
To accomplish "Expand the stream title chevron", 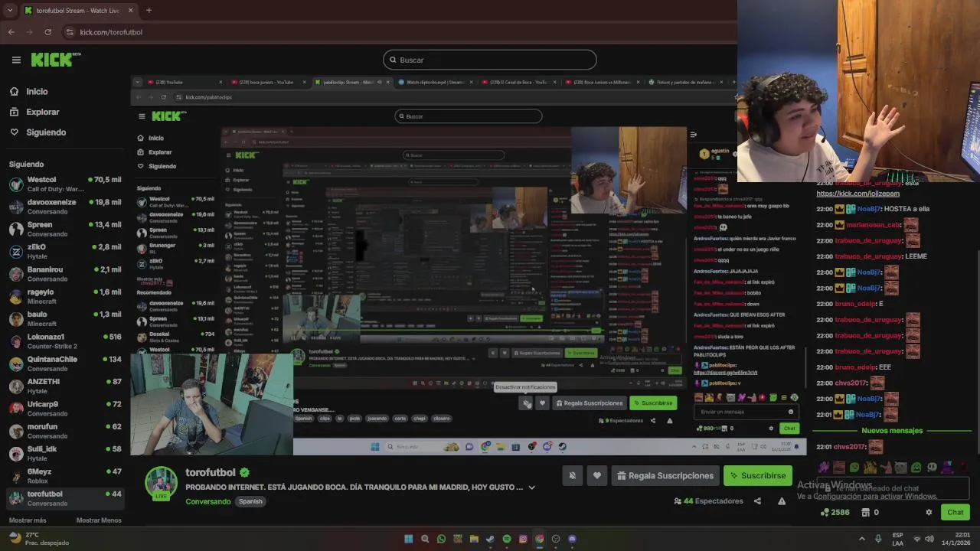I will (x=531, y=487).
